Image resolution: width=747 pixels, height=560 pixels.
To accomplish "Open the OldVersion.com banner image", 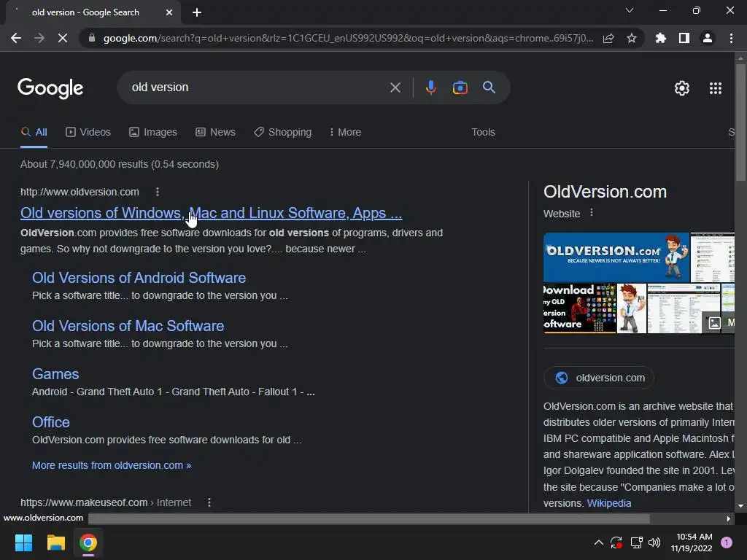I will click(616, 257).
